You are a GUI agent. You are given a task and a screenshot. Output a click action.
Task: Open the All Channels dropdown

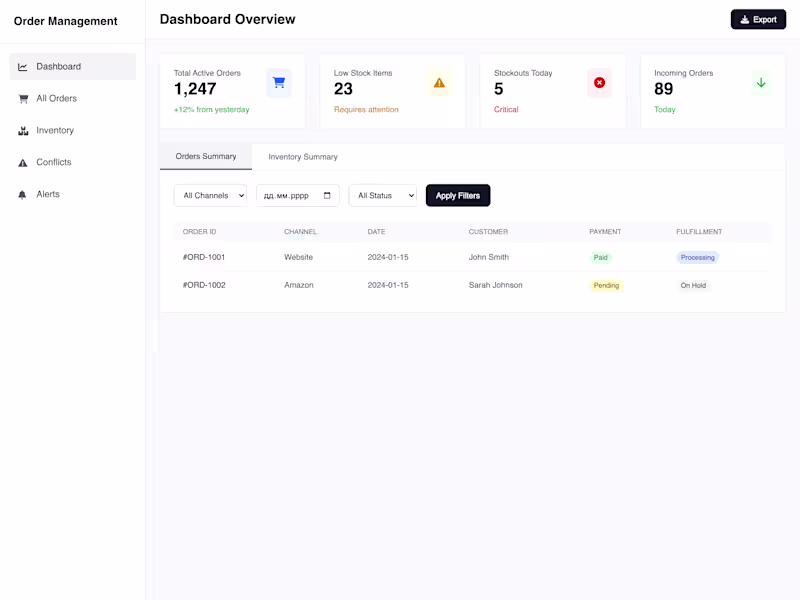click(x=210, y=196)
